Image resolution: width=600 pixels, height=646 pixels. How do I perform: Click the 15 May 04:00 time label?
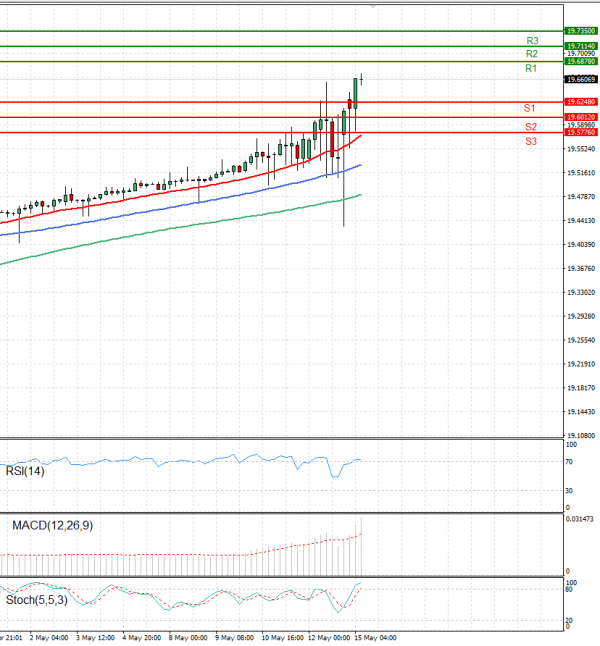[x=375, y=638]
